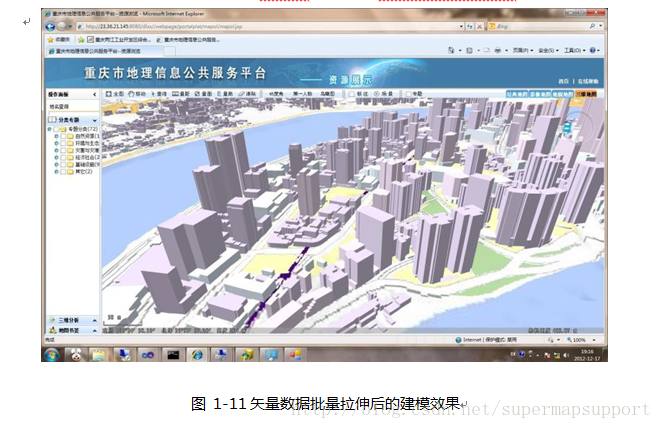Click the 45度角 view angle tool
Image resolution: width=662 pixels, height=429 pixels.
pos(277,93)
